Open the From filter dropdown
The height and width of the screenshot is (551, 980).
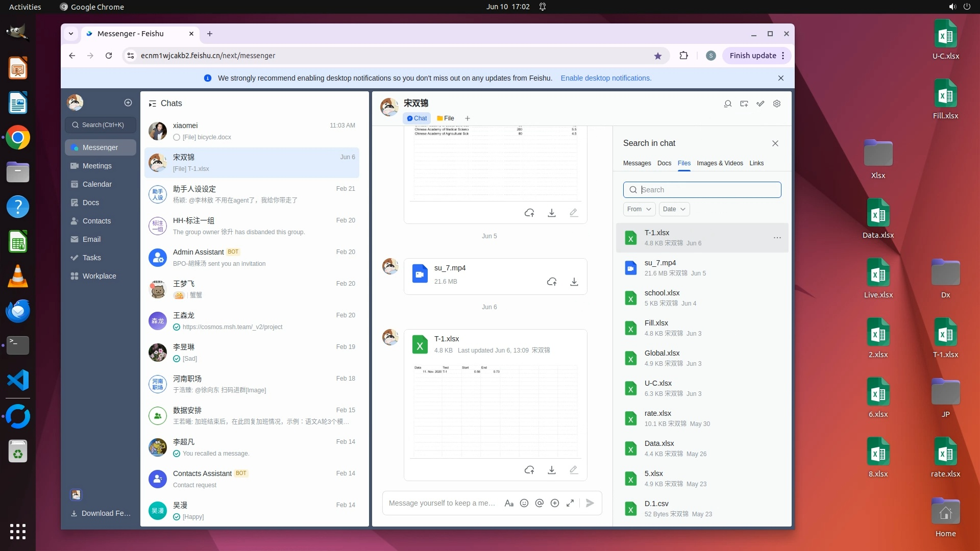[639, 209]
